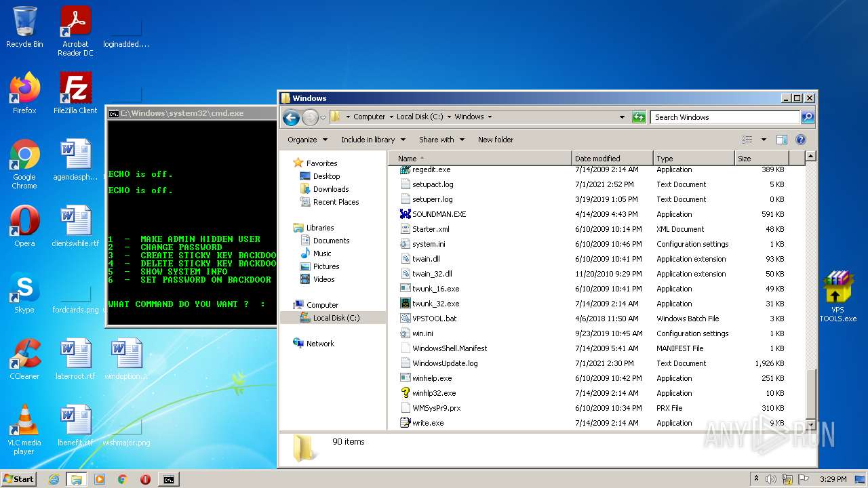Image resolution: width=868 pixels, height=488 pixels.
Task: Sort files by Date modified column
Action: pyautogui.click(x=612, y=159)
